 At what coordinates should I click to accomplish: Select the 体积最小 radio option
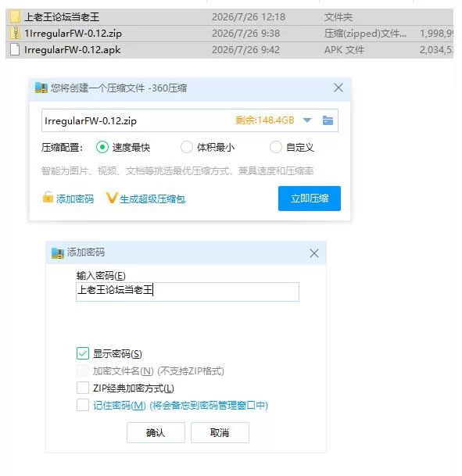[x=187, y=147]
